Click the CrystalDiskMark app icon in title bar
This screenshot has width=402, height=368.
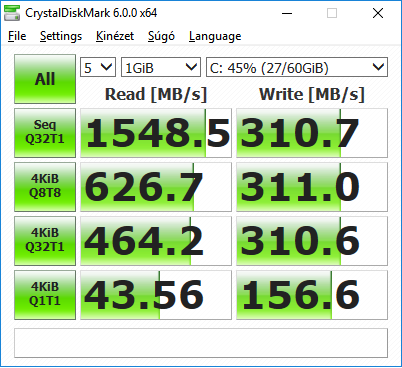[x=12, y=13]
